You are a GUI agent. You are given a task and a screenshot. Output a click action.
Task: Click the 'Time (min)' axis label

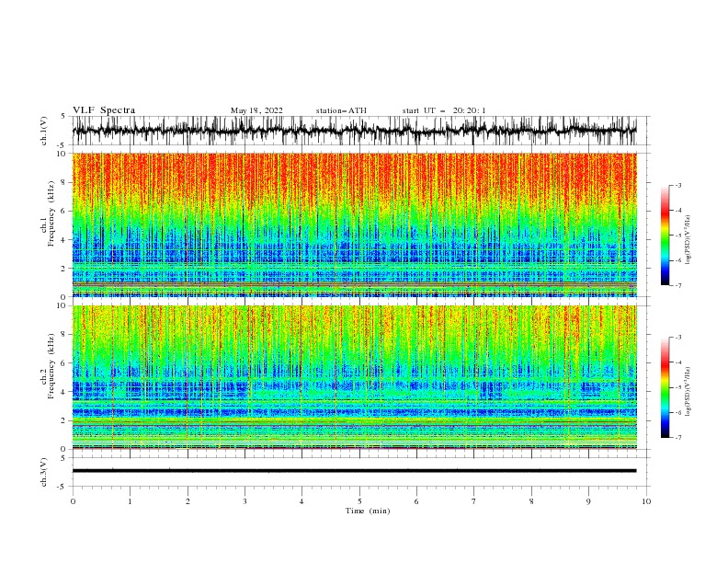pos(368,511)
